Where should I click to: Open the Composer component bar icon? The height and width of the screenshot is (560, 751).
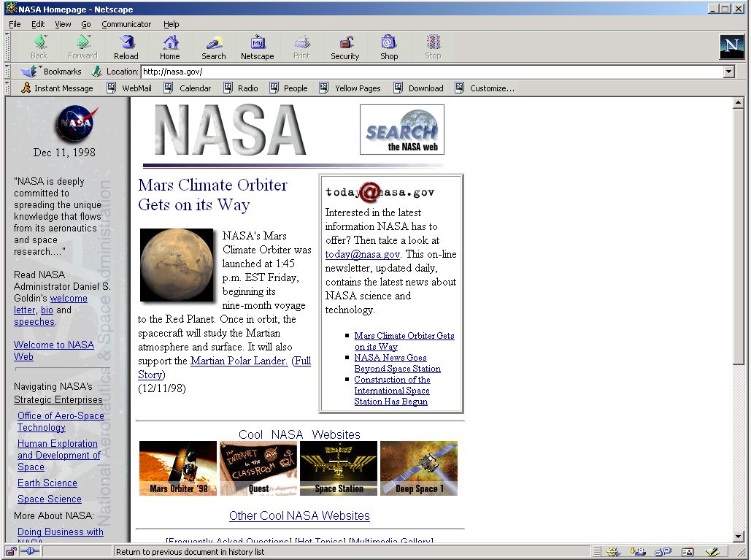point(712,552)
